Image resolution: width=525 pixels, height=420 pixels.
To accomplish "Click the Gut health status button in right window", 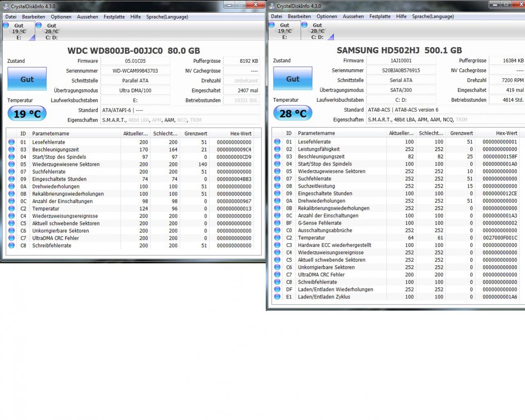I will tap(293, 79).
